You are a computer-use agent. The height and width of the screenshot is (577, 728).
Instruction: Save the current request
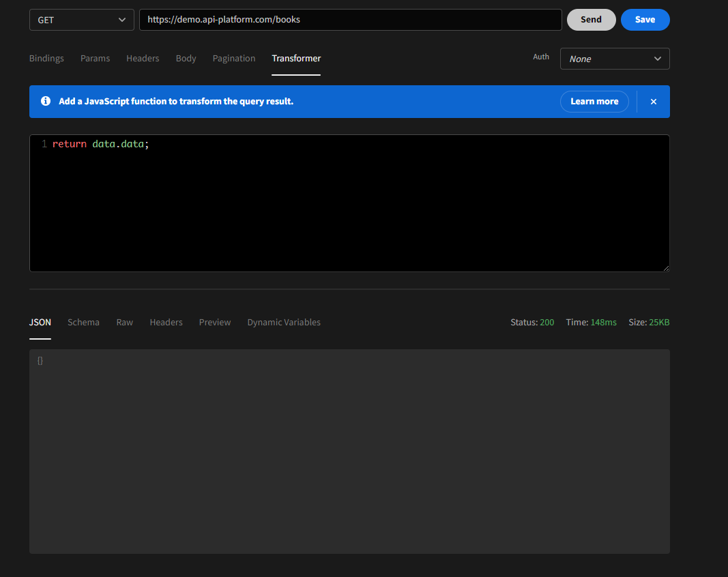[x=645, y=20]
